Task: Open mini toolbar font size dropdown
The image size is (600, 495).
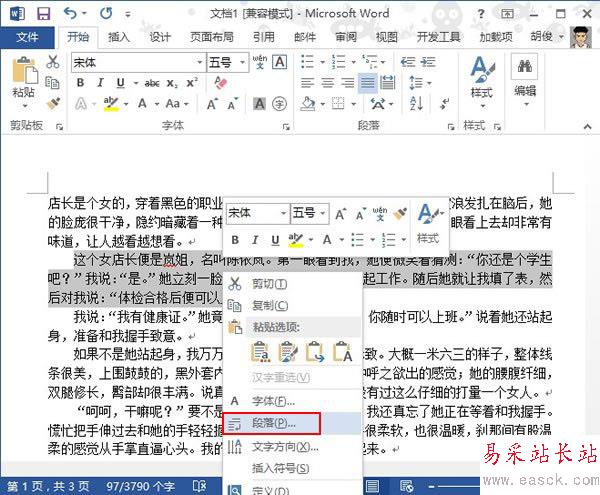Action: click(x=323, y=213)
